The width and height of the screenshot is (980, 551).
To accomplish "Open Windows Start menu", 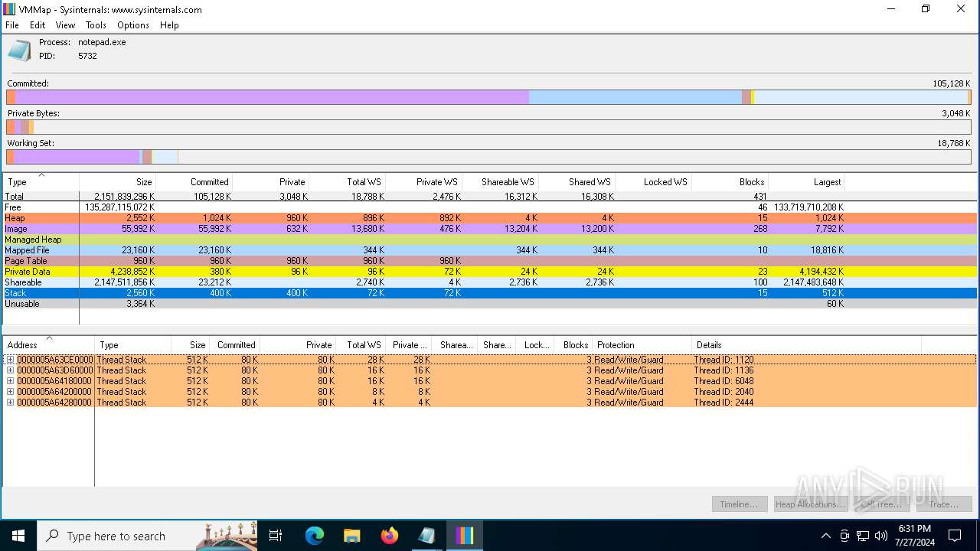I will point(18,536).
